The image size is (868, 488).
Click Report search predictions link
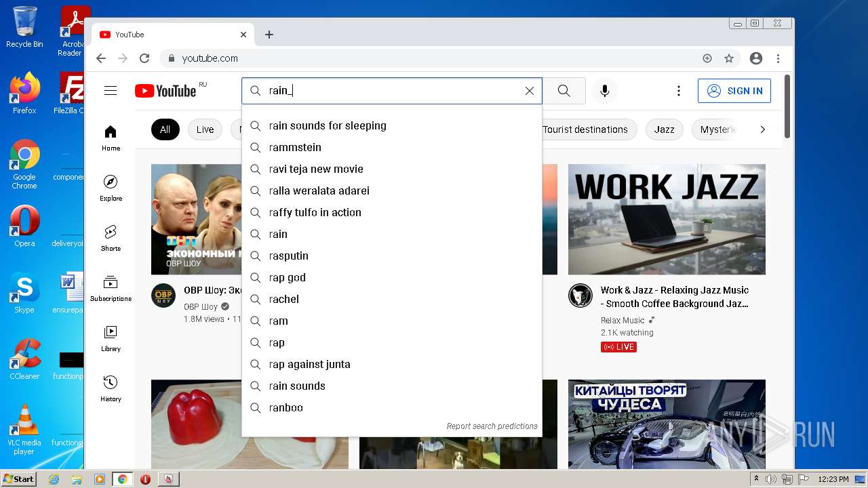(x=492, y=426)
